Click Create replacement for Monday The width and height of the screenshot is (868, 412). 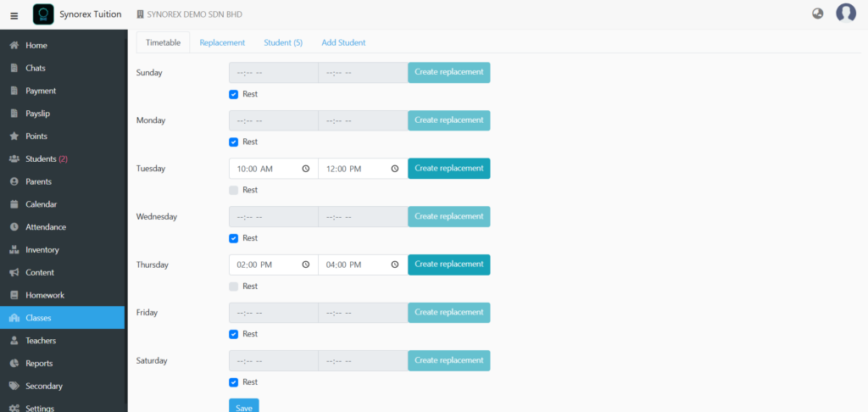pos(449,120)
